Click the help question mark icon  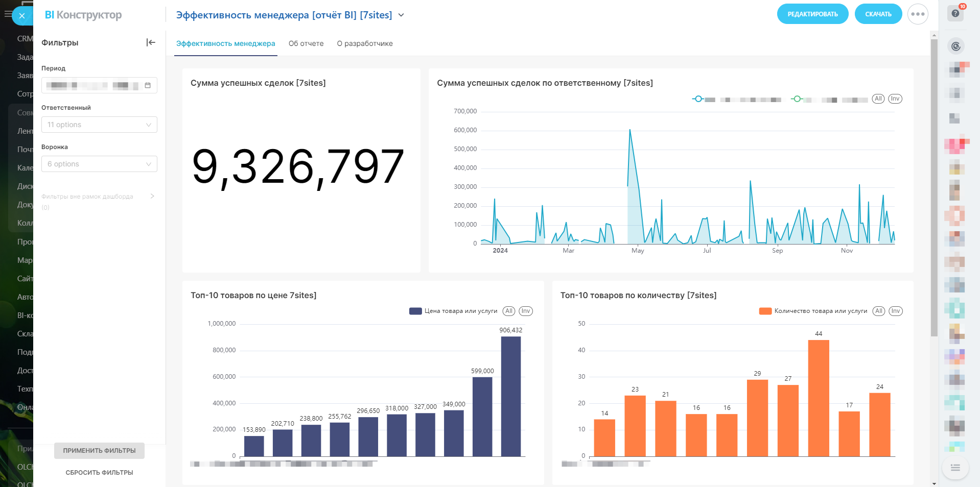point(955,13)
